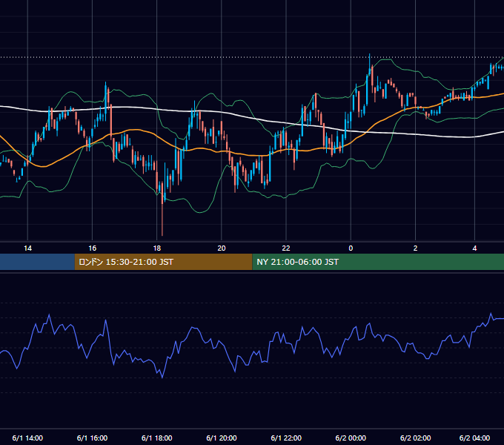Select the 20 hour label on price axis
504x445 pixels.
222,248
